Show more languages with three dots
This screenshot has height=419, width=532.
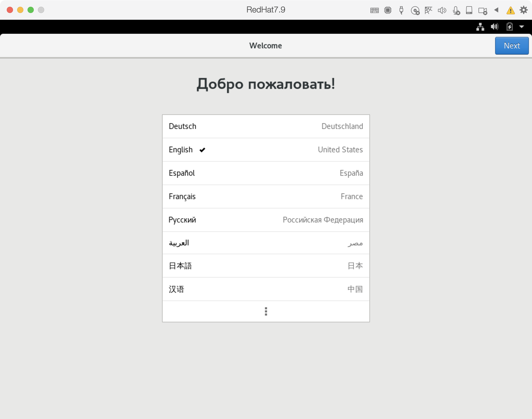(266, 311)
